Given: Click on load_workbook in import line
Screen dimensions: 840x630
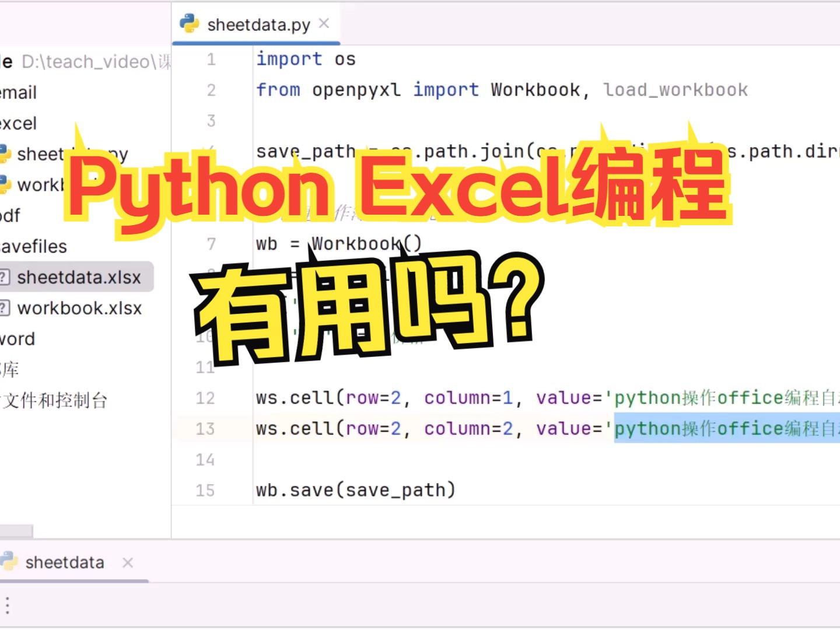Looking at the screenshot, I should 675,90.
